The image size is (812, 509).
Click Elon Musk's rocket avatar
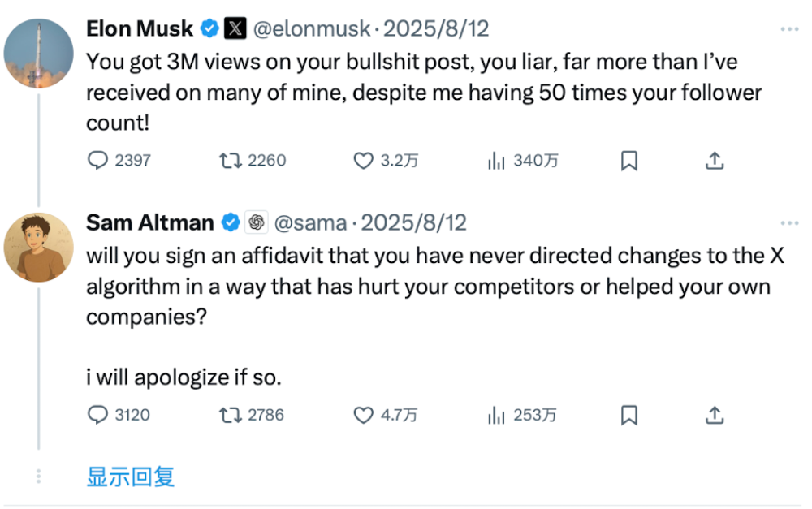coord(38,54)
